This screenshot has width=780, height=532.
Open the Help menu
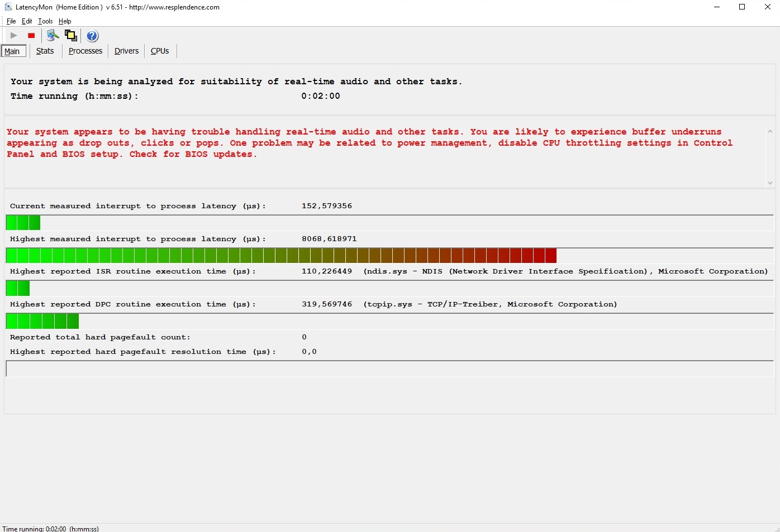tap(65, 21)
